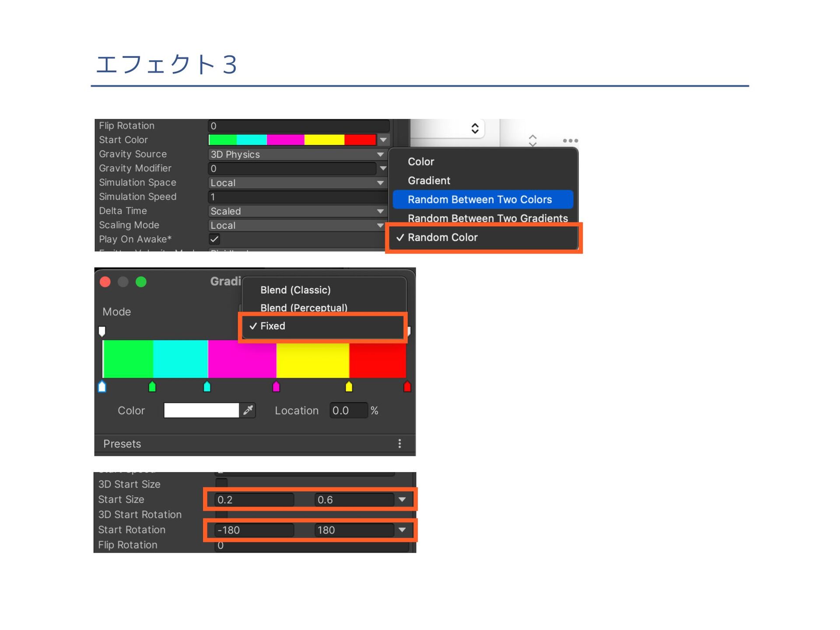Image resolution: width=840 pixels, height=630 pixels.
Task: Select the cyan gradient color stop
Action: (x=207, y=387)
